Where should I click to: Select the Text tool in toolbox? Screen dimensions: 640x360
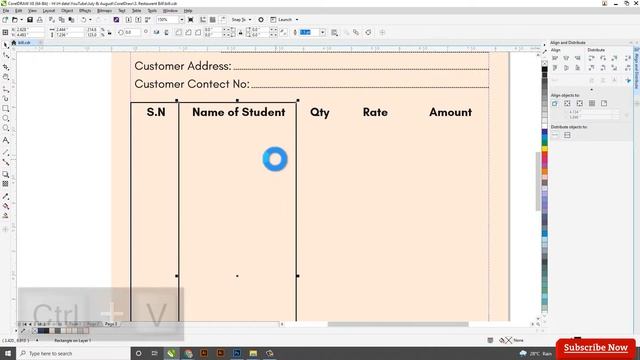6,140
